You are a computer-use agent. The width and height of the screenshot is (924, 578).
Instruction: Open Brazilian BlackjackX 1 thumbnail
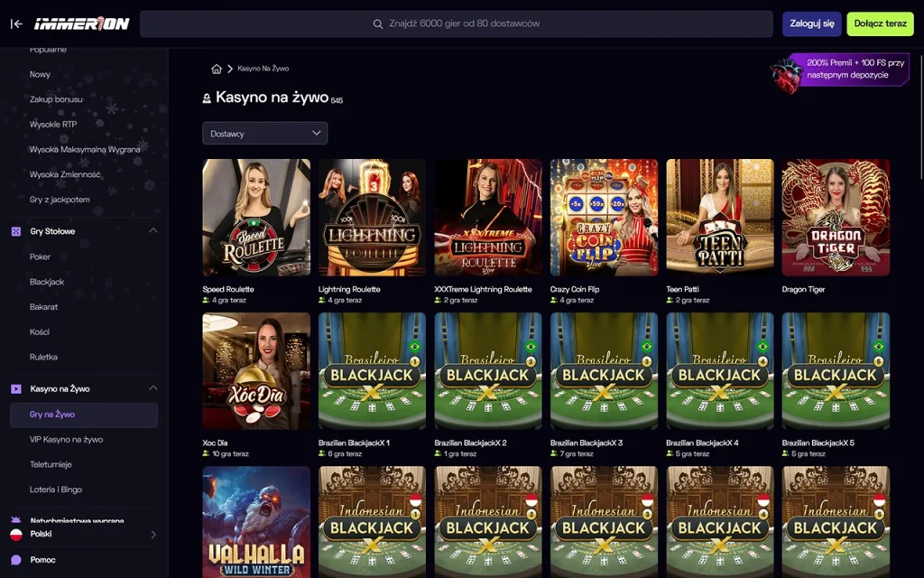click(372, 371)
